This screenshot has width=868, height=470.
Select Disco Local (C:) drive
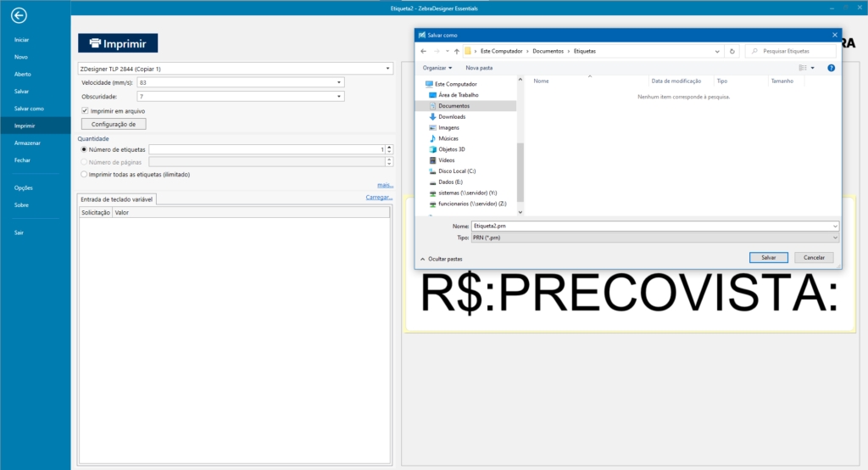[x=457, y=171]
